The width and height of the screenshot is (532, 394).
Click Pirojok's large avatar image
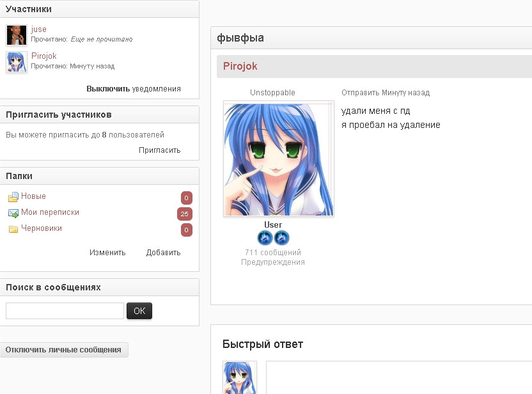279,159
